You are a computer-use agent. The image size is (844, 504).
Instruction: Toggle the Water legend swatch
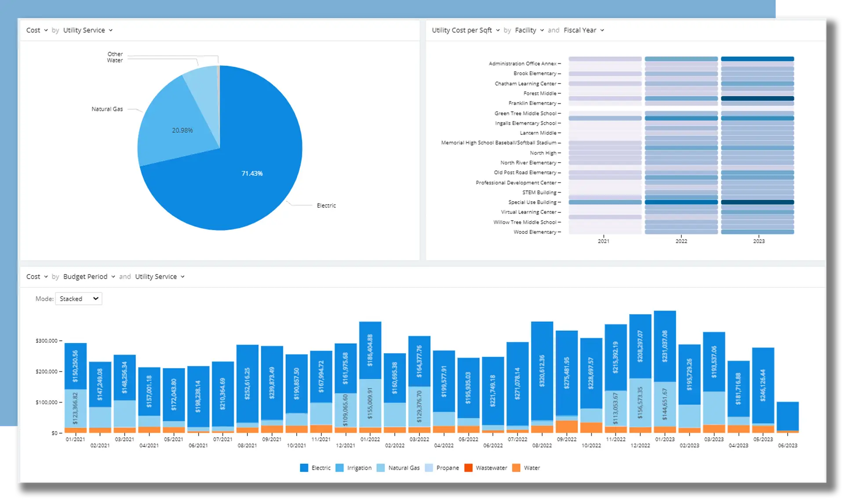click(516, 468)
